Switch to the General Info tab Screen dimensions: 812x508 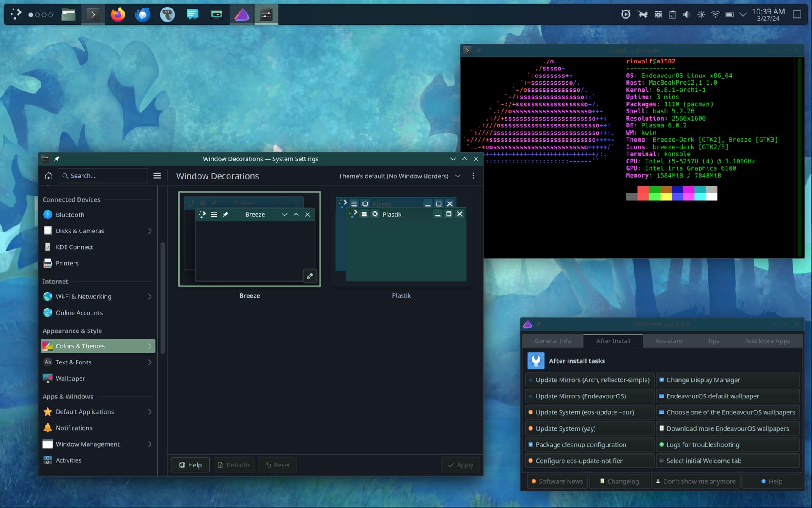click(552, 341)
